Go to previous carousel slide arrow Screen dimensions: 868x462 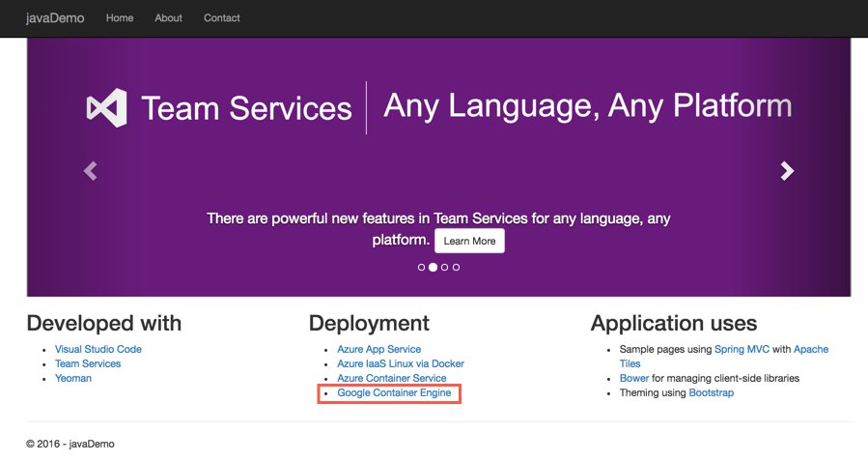click(x=90, y=171)
